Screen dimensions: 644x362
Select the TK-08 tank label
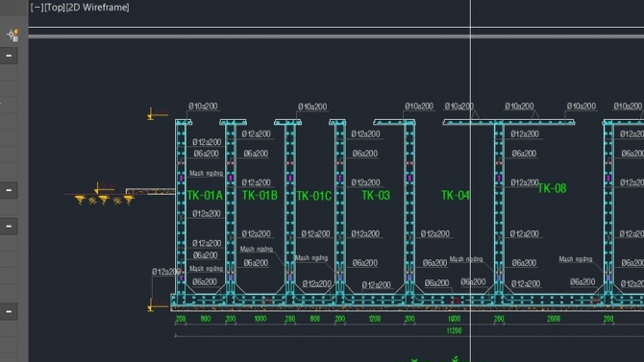click(552, 188)
